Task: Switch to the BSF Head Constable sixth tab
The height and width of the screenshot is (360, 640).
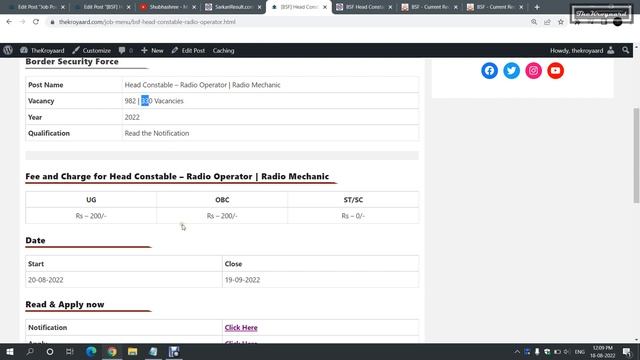Action: click(x=363, y=7)
